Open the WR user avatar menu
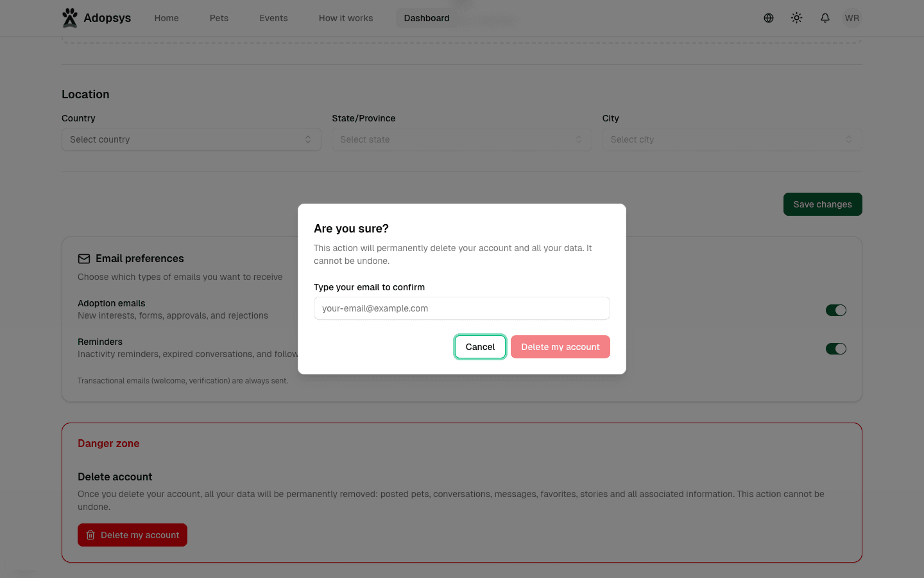The height and width of the screenshot is (578, 924). [851, 18]
